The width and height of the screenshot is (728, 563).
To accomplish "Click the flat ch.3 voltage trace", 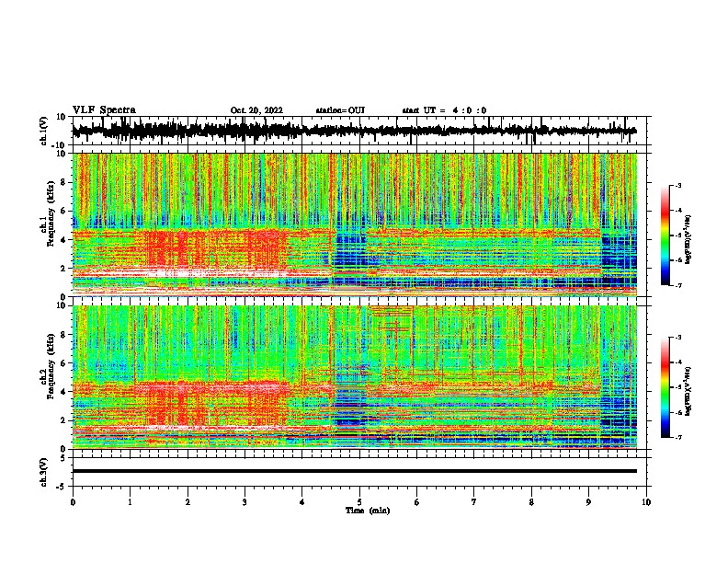I will 354,471.
